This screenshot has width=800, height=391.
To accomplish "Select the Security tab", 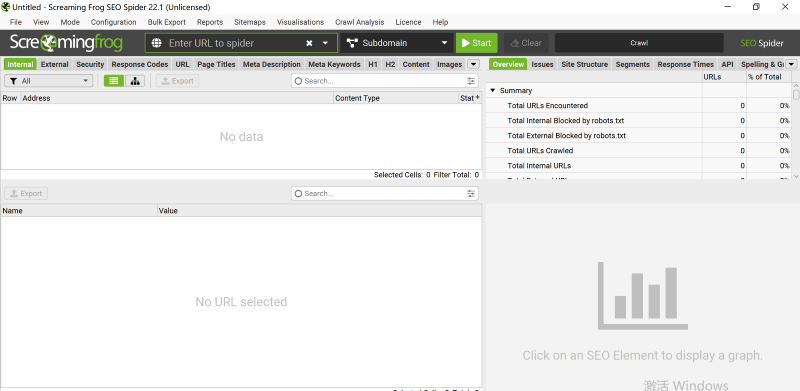I will 90,64.
